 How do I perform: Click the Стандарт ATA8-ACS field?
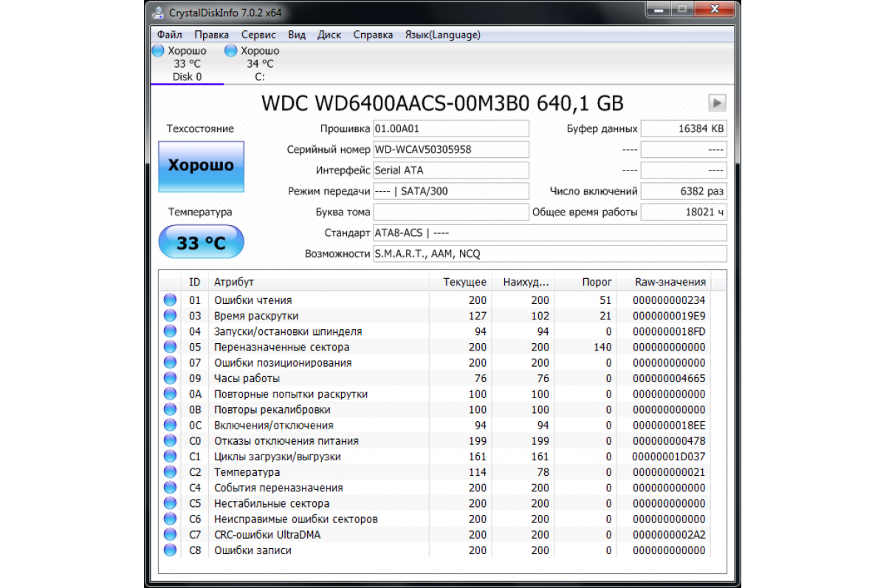point(550,233)
